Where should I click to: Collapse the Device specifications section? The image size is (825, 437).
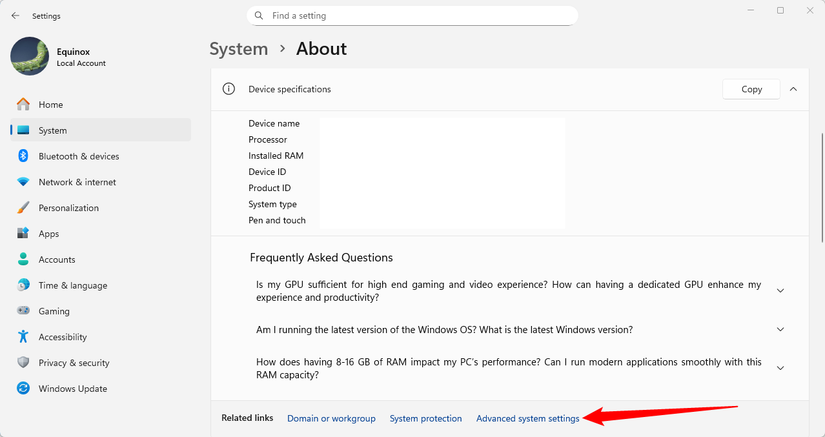793,89
